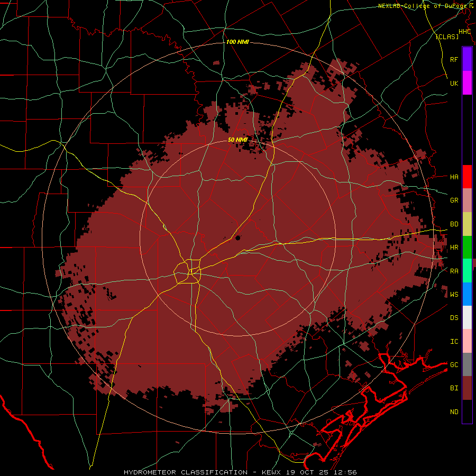The image size is (476, 476).
Task: Click the HR legend label
Action: [454, 248]
